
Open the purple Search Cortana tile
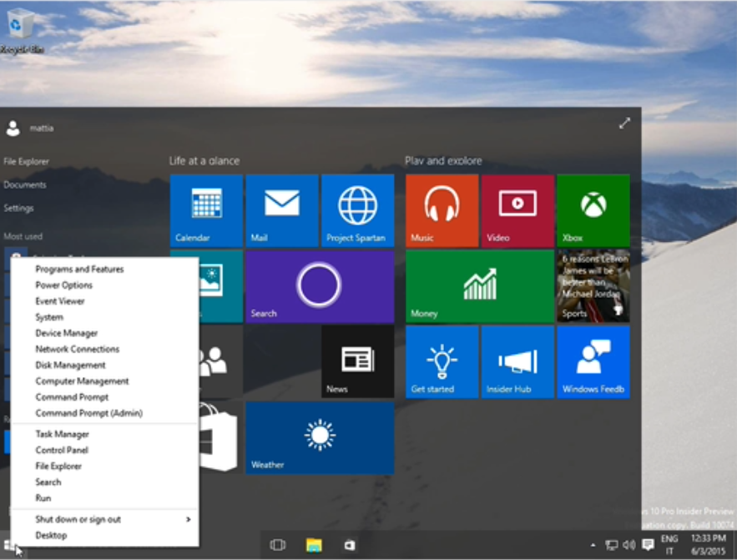pyautogui.click(x=320, y=286)
